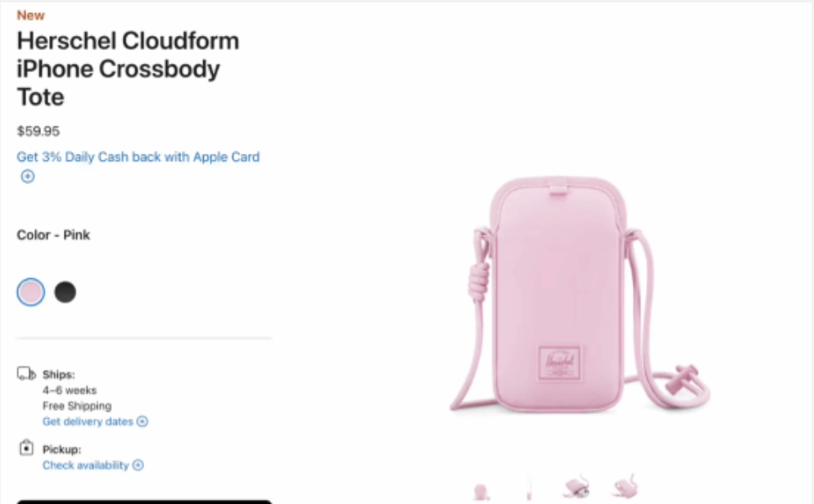Open Get 3% Daily Cash back link
This screenshot has width=814, height=504.
click(x=138, y=157)
